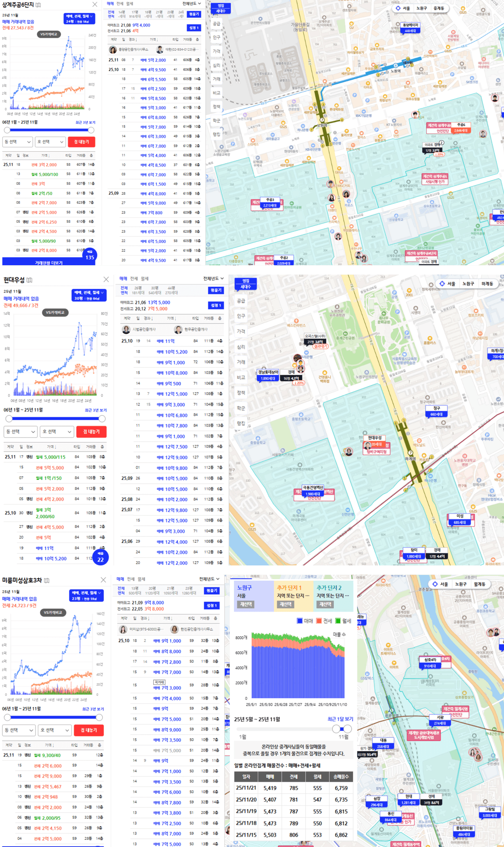Select the 중림아이원 484세대 map marker
This screenshot has height=847, width=504.
pyautogui.click(x=464, y=831)
